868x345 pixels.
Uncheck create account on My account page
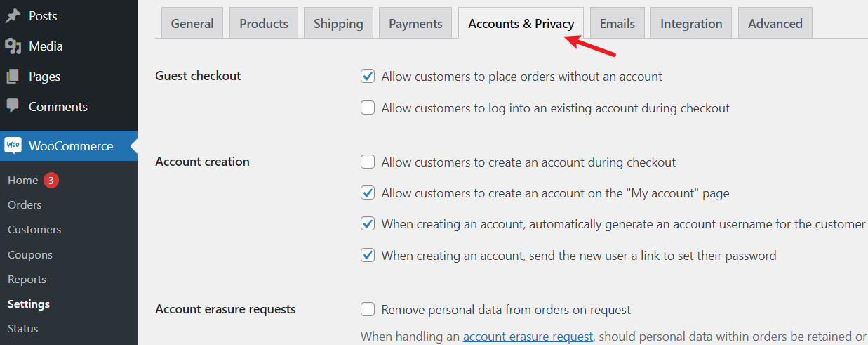pyautogui.click(x=368, y=193)
